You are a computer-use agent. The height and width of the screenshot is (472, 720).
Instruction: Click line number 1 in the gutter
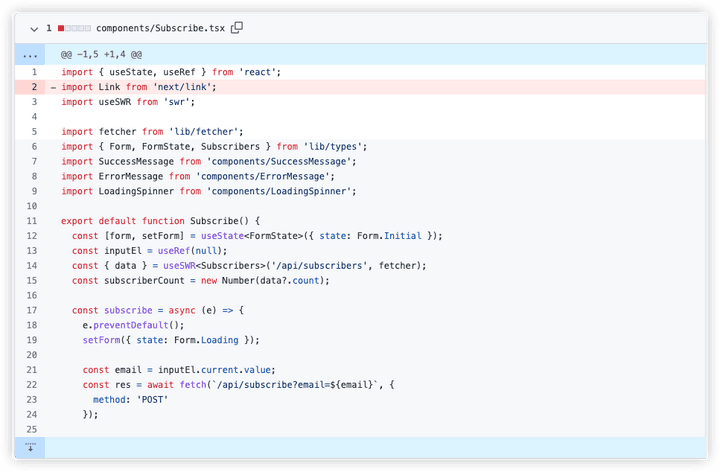(x=34, y=72)
